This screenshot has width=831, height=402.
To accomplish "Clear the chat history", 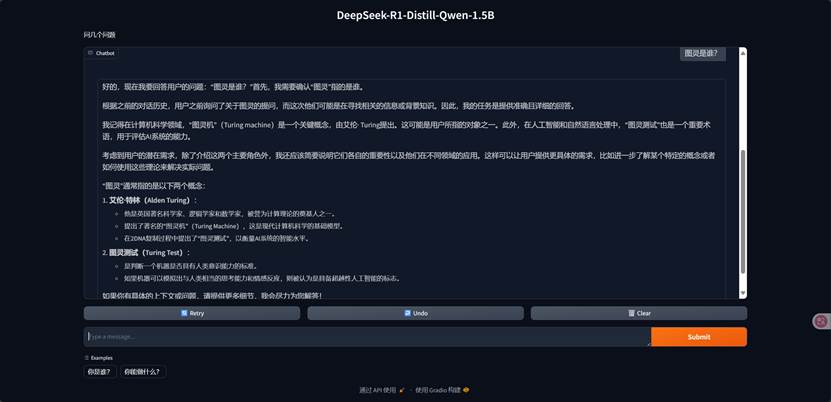I will coord(639,313).
